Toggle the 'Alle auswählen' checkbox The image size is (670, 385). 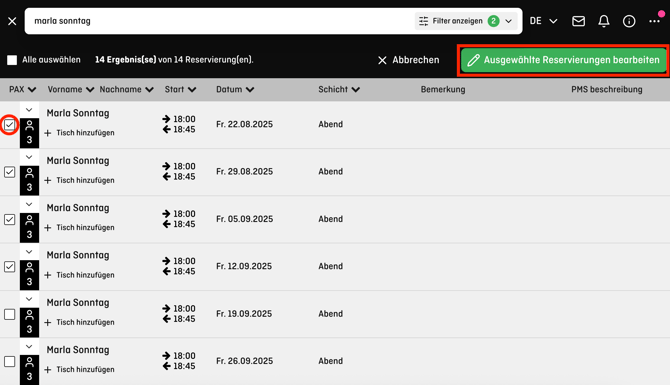tap(12, 60)
